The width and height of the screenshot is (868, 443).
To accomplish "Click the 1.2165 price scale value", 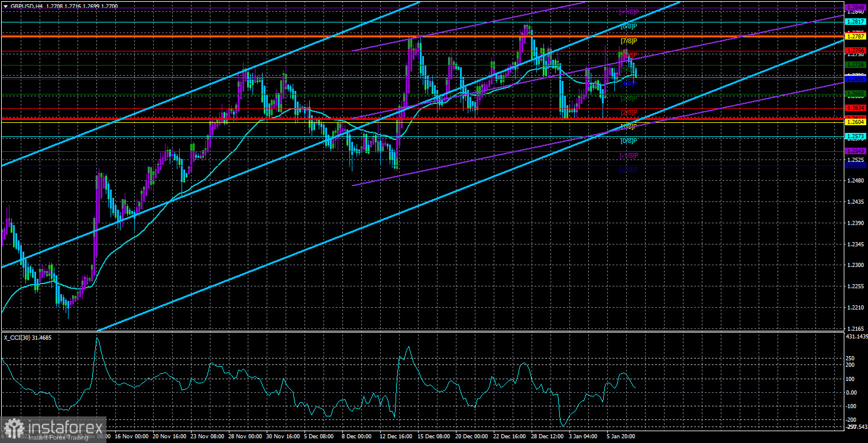I will [x=855, y=329].
